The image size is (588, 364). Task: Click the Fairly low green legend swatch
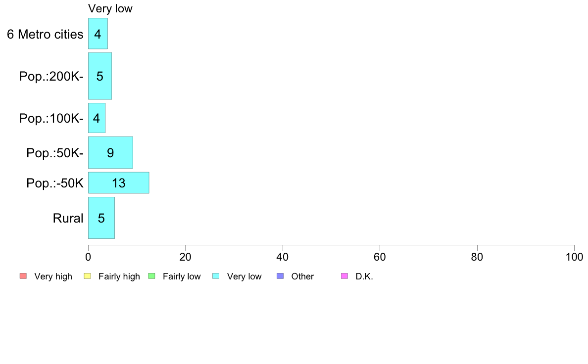tap(152, 276)
